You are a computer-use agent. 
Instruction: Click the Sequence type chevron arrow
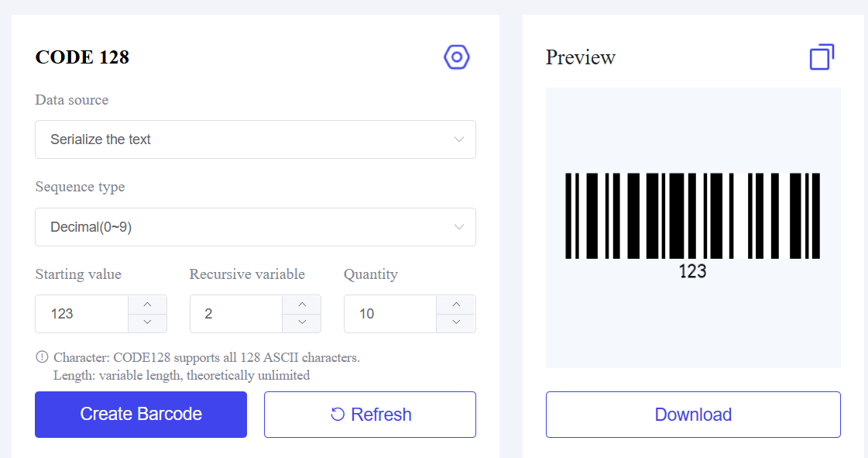pyautogui.click(x=458, y=227)
